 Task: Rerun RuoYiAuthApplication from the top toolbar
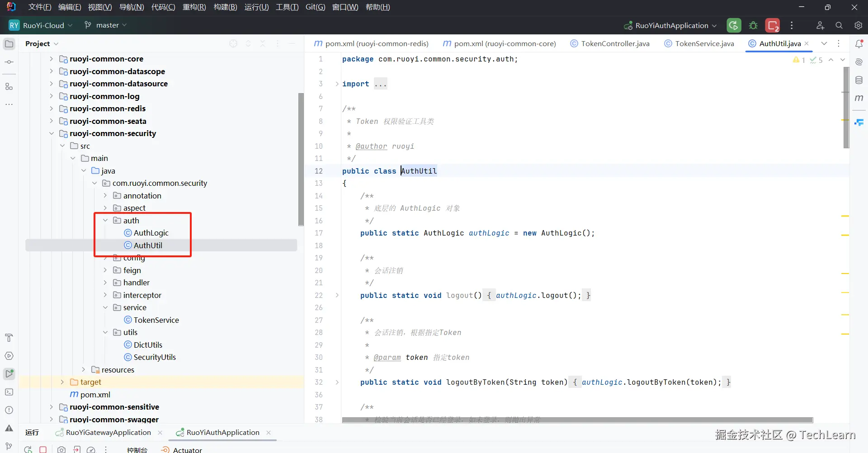pos(734,25)
